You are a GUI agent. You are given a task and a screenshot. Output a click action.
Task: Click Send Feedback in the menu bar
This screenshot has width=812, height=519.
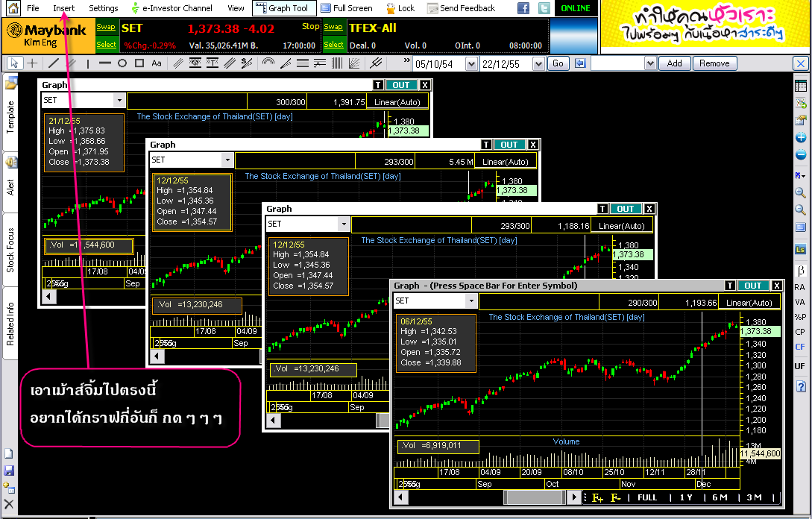[x=461, y=8]
